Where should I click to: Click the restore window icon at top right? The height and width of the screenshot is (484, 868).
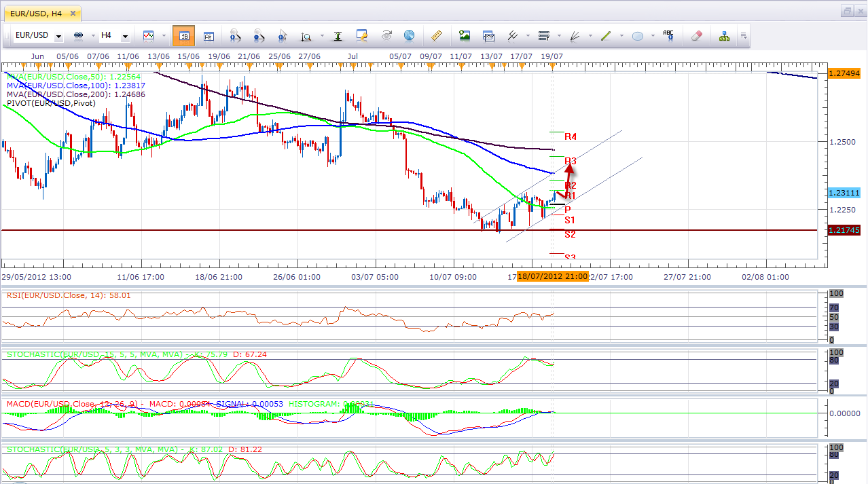click(847, 11)
